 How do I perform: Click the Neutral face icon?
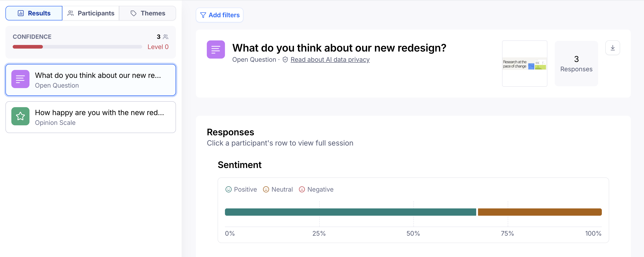(266, 189)
